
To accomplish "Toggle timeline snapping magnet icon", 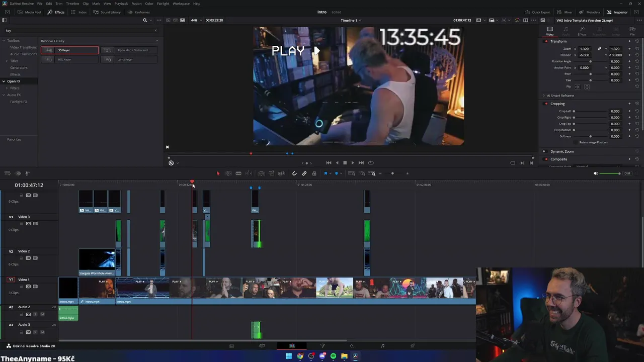I will pyautogui.click(x=294, y=173).
